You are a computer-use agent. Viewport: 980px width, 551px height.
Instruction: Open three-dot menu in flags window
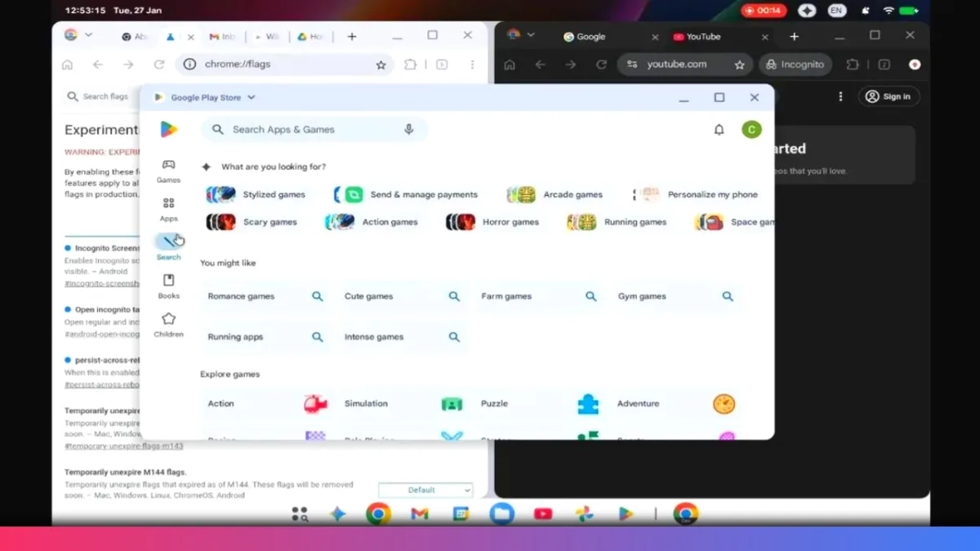click(472, 64)
